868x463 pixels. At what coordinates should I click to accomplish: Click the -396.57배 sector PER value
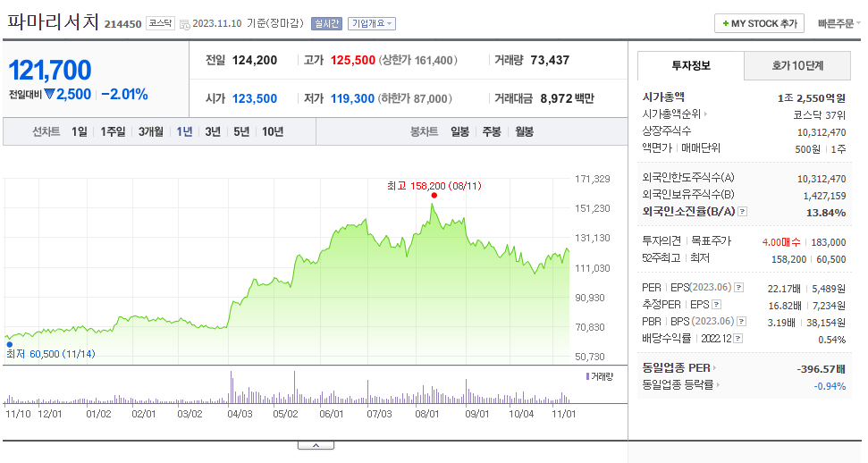pyautogui.click(x=821, y=369)
